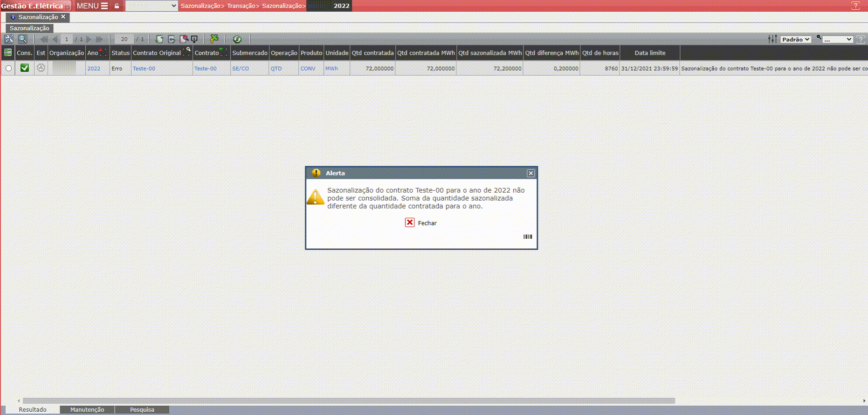Open the empty dropdown beside the lock
868x415 pixels.
pos(152,6)
